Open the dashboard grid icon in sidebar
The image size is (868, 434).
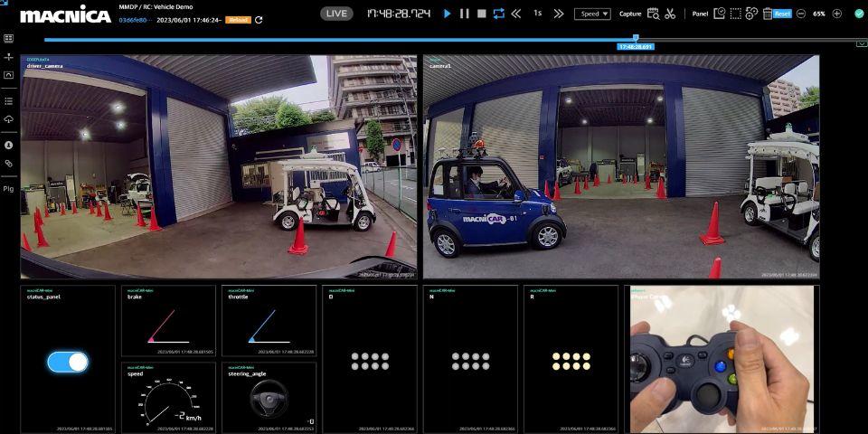[x=9, y=39]
